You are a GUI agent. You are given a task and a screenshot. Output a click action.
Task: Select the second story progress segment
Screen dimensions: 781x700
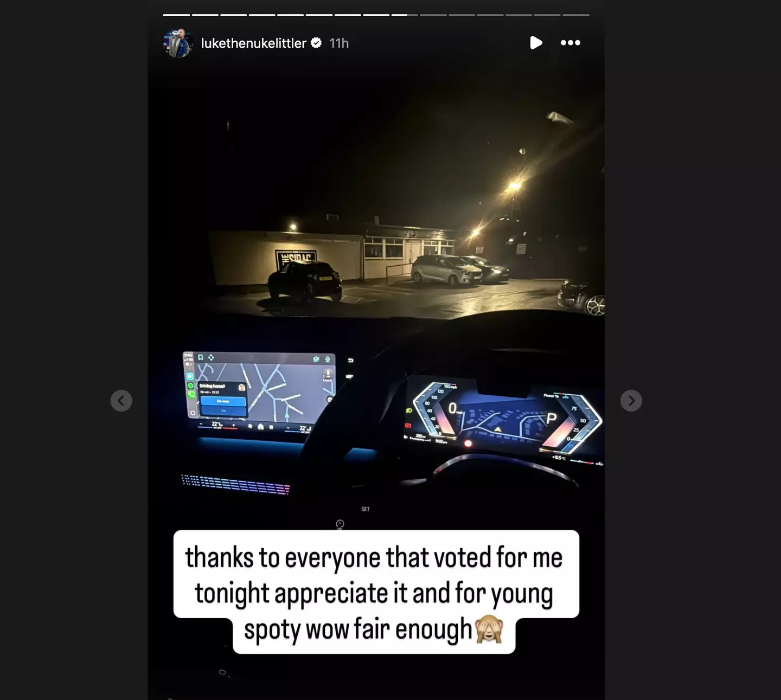coord(205,15)
